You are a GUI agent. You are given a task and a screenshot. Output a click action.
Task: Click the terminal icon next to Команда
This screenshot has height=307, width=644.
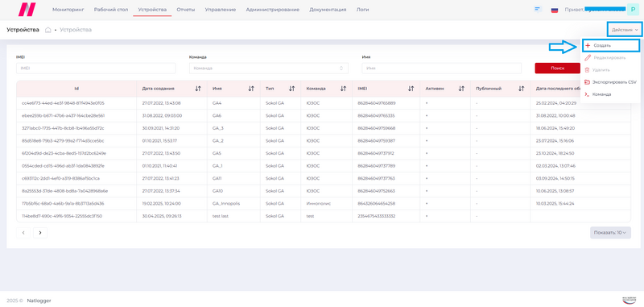(x=588, y=94)
